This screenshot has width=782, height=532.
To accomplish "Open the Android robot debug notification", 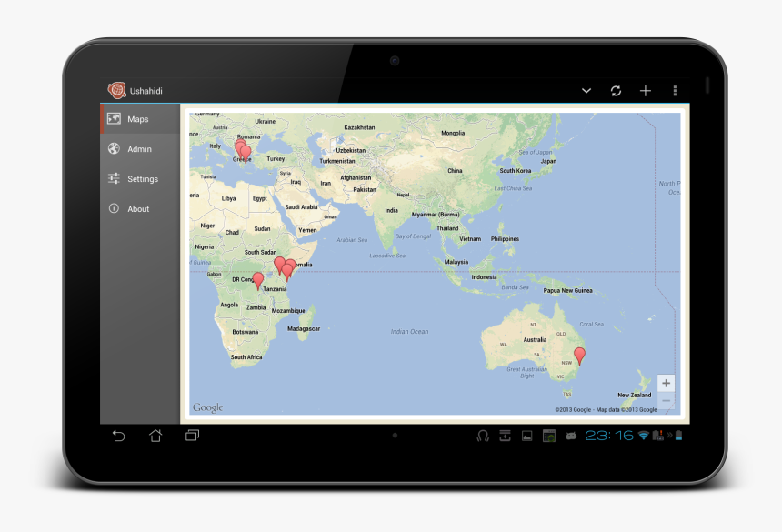I will pos(571,436).
